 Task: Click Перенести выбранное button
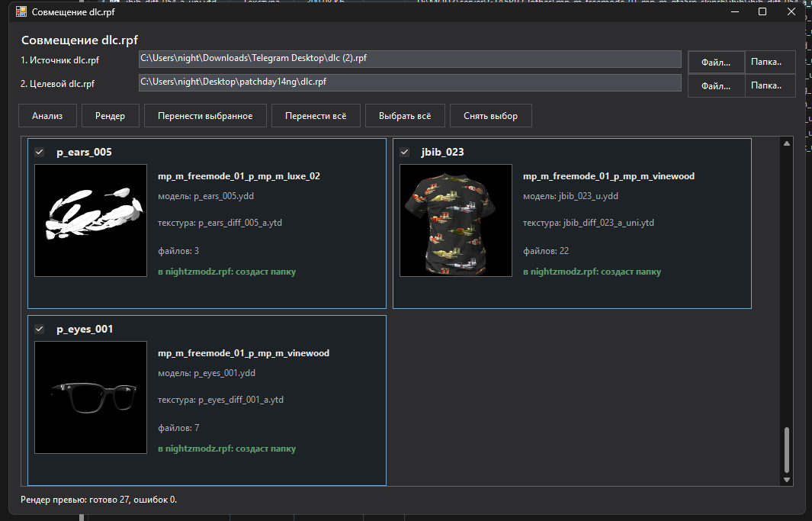click(x=205, y=115)
